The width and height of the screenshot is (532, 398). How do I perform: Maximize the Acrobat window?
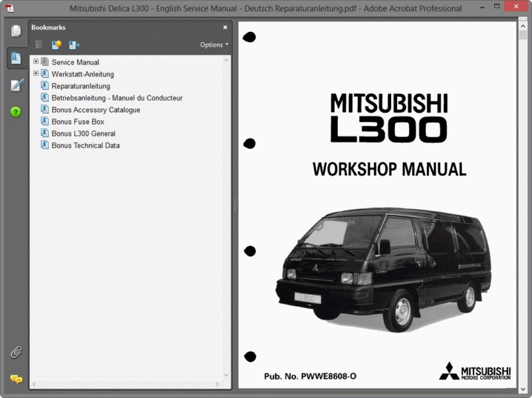point(497,7)
